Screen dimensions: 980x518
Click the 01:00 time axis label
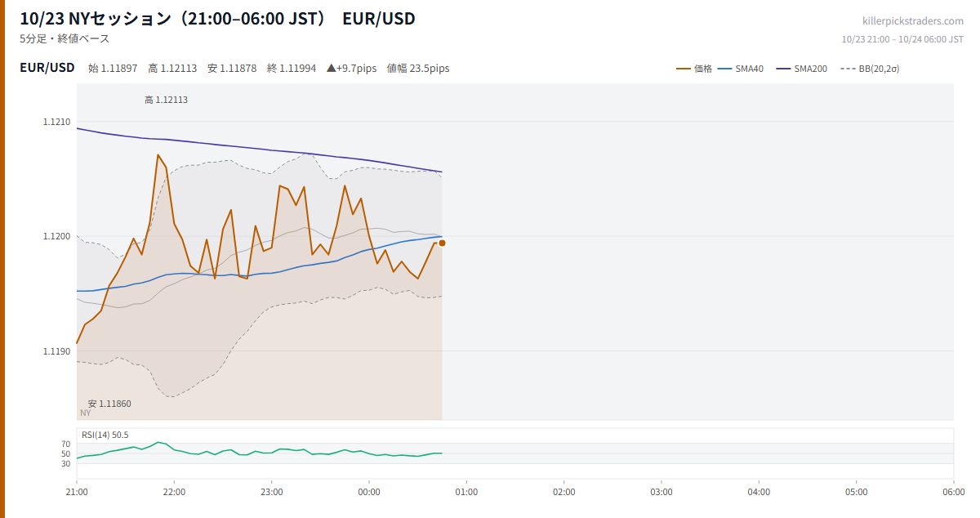click(x=466, y=492)
